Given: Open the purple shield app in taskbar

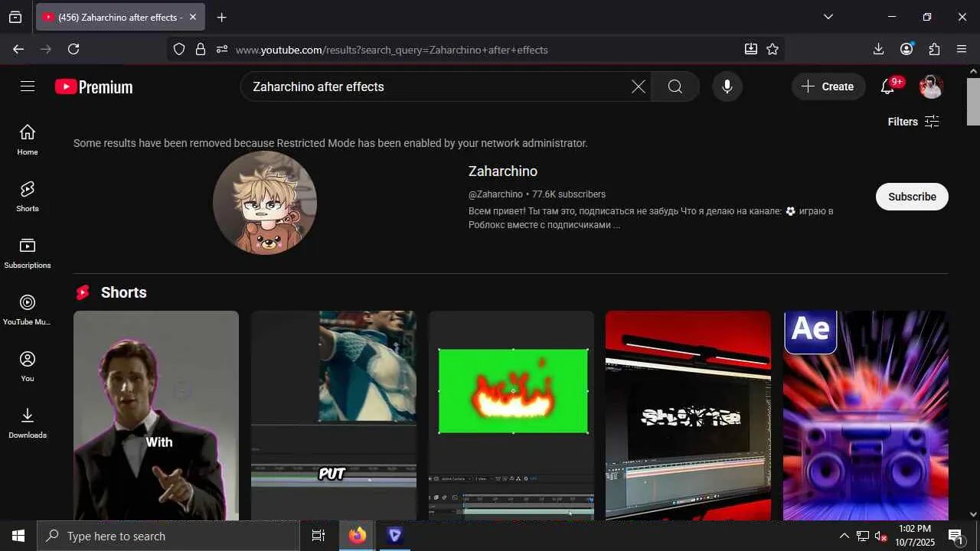Looking at the screenshot, I should [395, 536].
